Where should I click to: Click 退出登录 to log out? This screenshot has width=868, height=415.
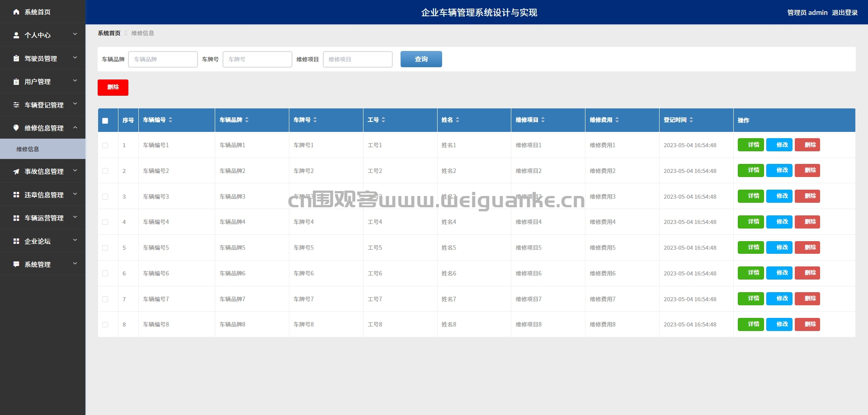[845, 13]
